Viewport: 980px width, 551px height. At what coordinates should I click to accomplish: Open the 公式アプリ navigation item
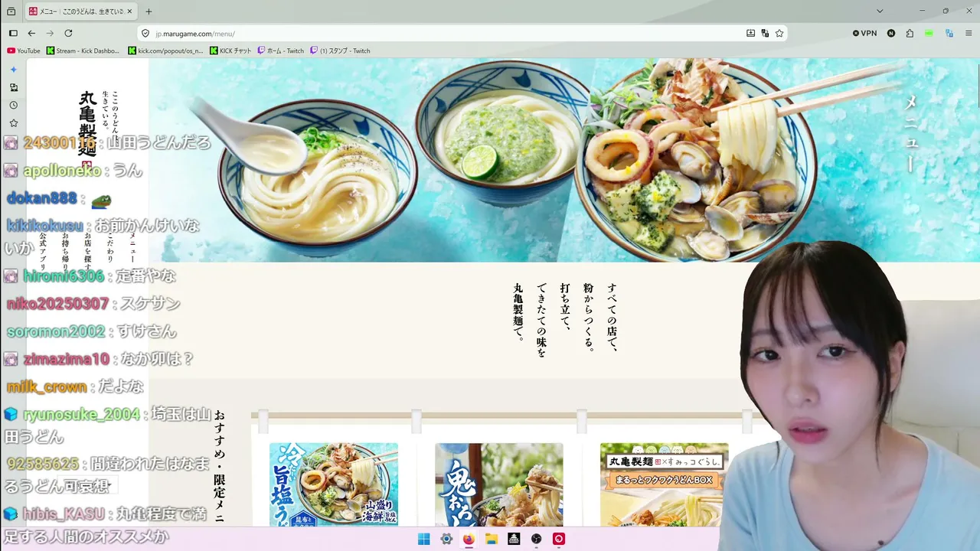coord(44,253)
